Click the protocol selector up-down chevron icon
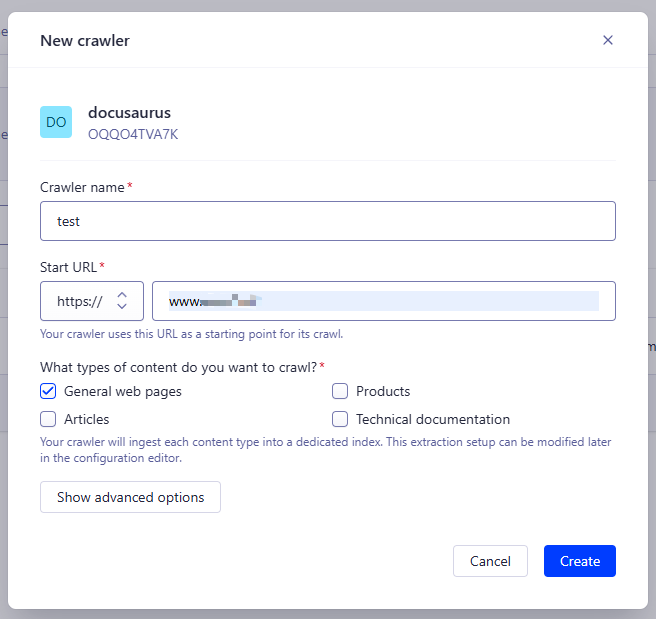This screenshot has height=619, width=656. (122, 301)
